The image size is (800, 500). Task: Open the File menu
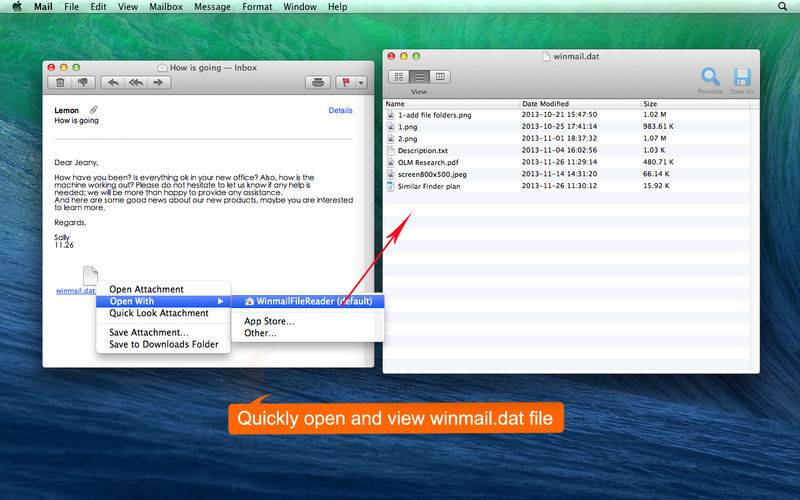pos(71,7)
